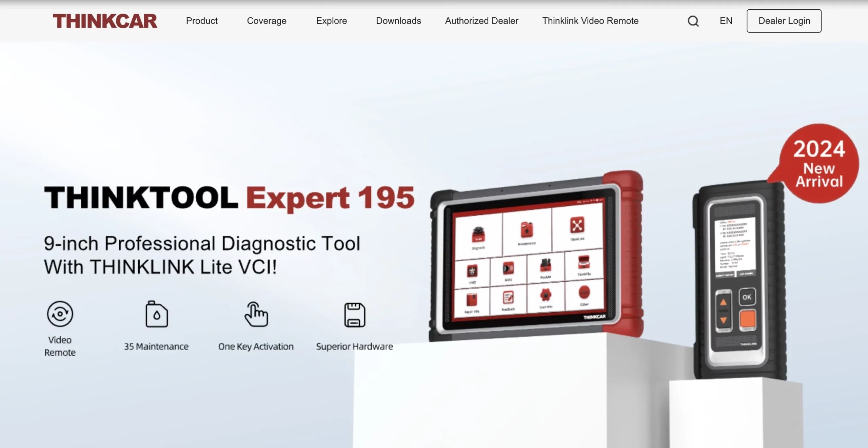Expand the Coverage navigation menu
The width and height of the screenshot is (868, 448).
pyautogui.click(x=267, y=21)
